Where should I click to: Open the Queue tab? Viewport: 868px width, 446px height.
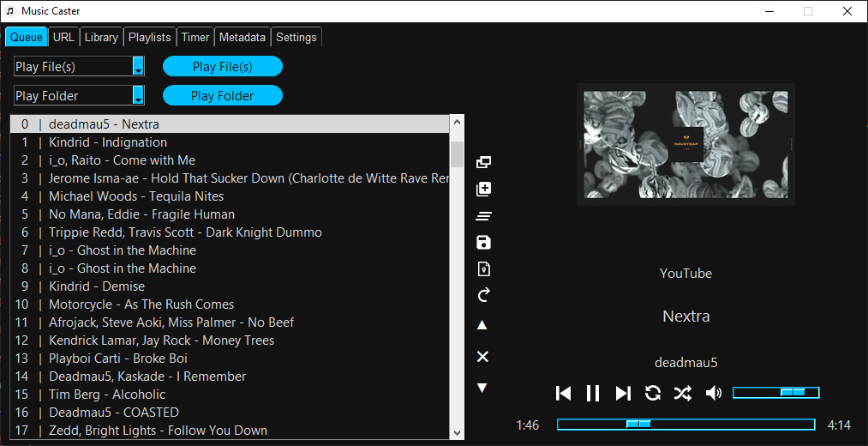pyautogui.click(x=27, y=37)
